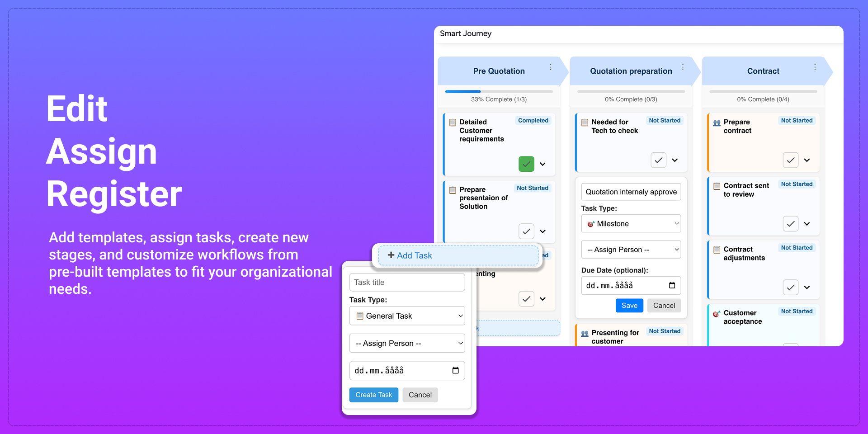This screenshot has width=868, height=434.
Task: Click milestone icon on Customer acceptance task
Action: point(717,314)
